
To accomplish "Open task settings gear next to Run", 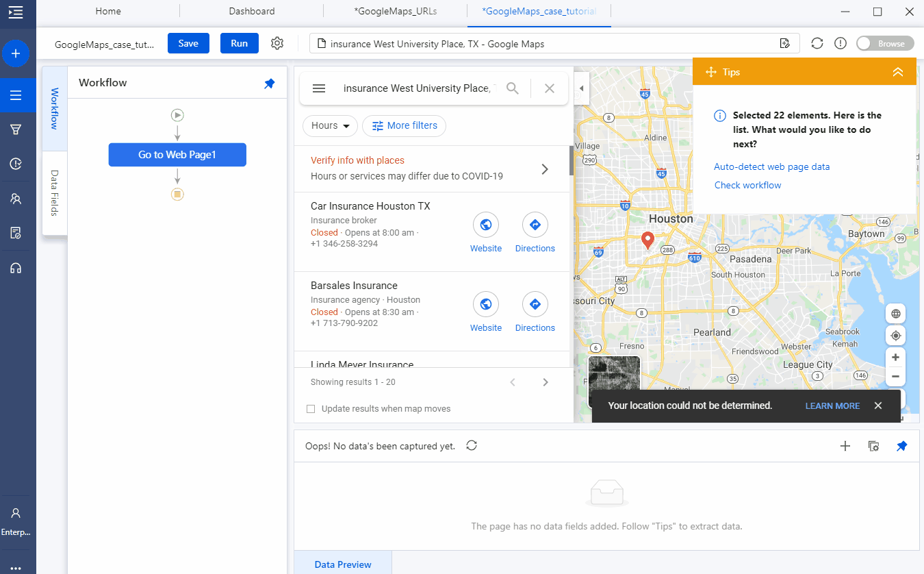I will [x=277, y=43].
